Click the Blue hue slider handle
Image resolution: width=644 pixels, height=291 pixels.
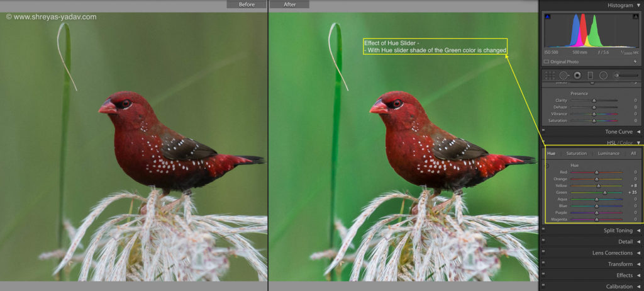[596, 206]
